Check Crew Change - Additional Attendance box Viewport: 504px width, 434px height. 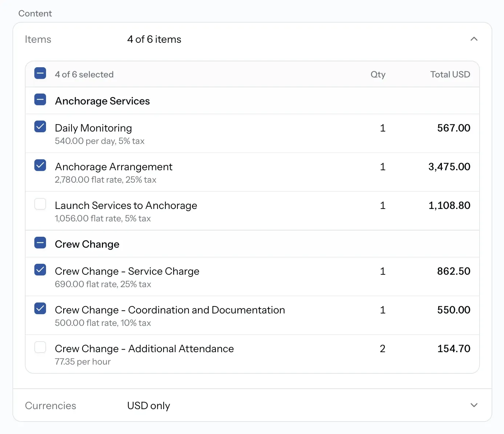click(40, 347)
